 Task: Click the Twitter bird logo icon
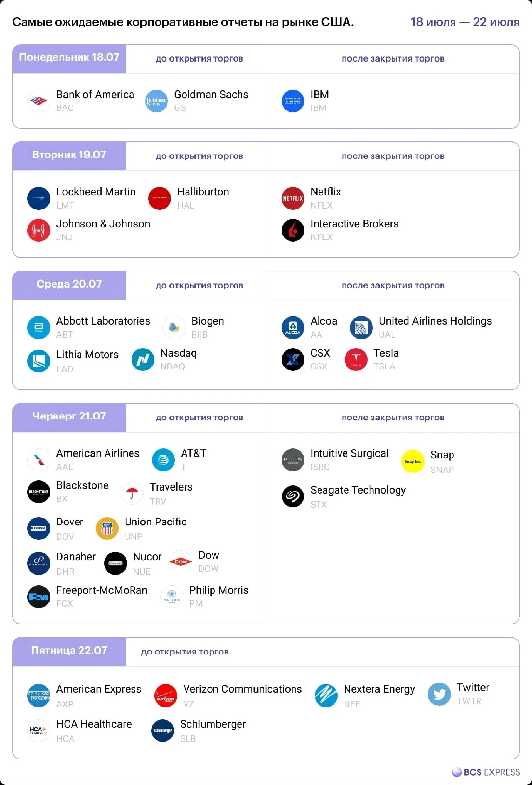point(439,694)
